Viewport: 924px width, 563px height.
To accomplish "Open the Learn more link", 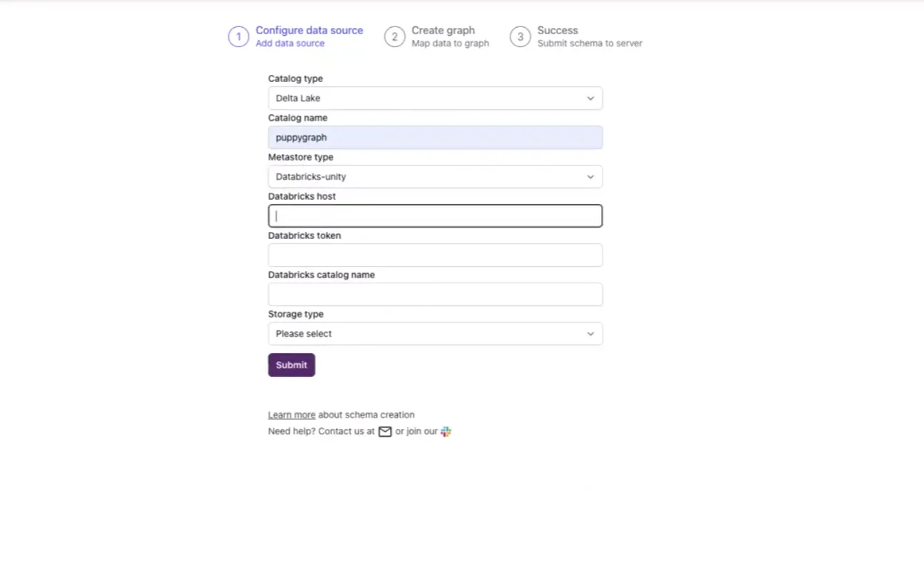I will (292, 415).
